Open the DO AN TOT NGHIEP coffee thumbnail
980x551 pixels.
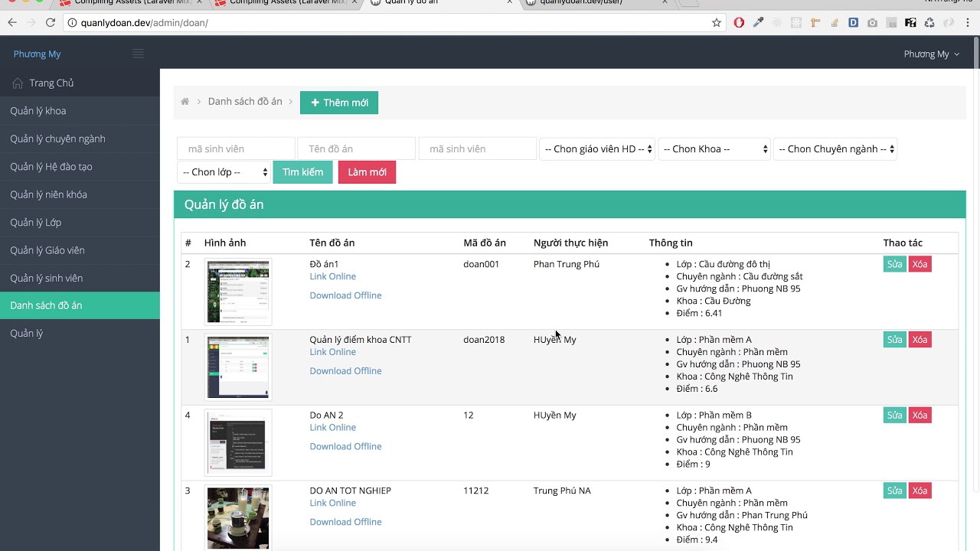click(238, 518)
